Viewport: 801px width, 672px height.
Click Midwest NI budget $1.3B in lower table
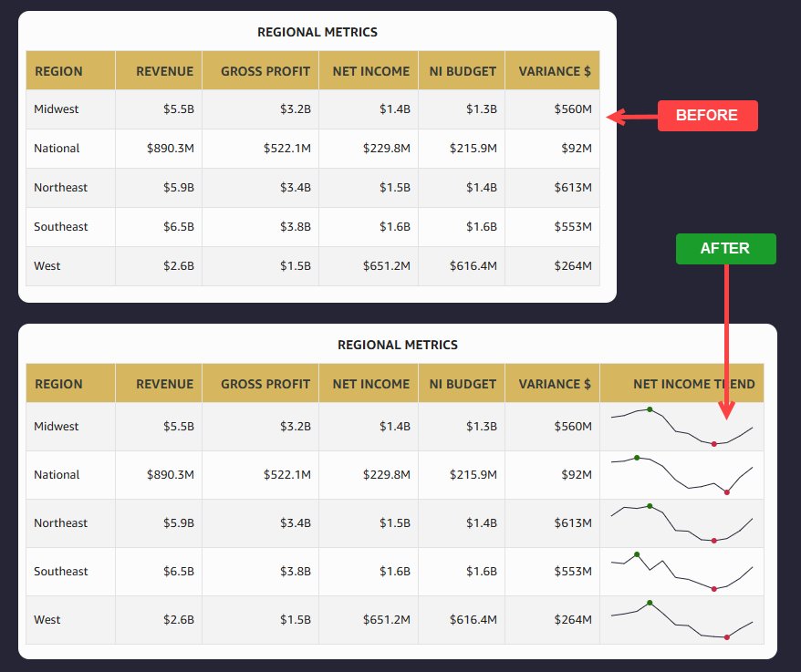coord(481,427)
